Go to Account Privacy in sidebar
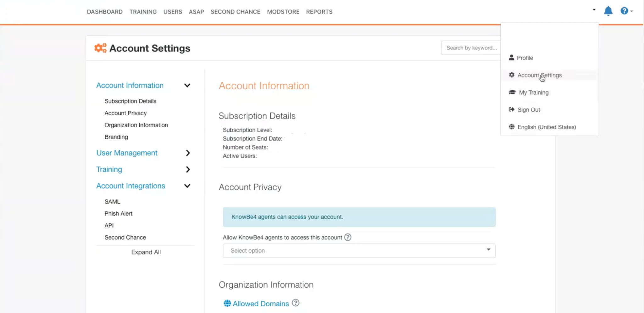This screenshot has width=644, height=313. click(x=125, y=113)
